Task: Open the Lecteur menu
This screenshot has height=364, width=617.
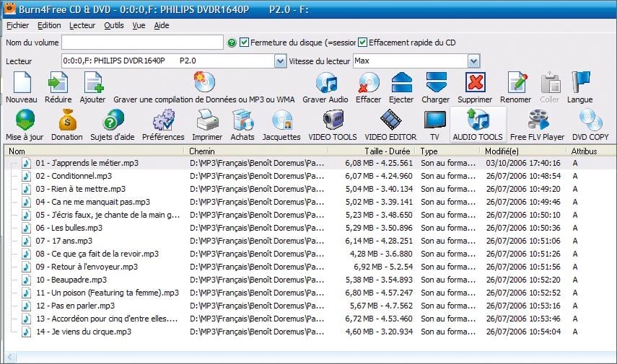Action: click(82, 25)
